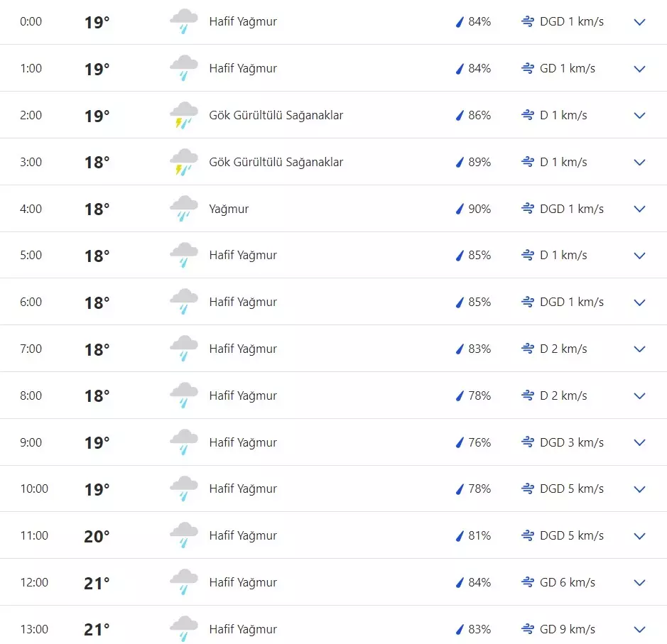This screenshot has height=644, width=667.
Task: Click the thunderstorm icon at 3:00
Action: (183, 162)
